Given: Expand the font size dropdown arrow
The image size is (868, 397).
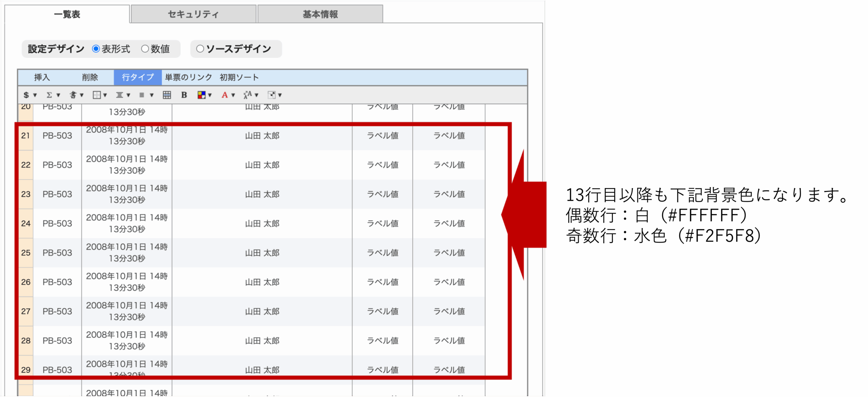Looking at the screenshot, I should 257,95.
